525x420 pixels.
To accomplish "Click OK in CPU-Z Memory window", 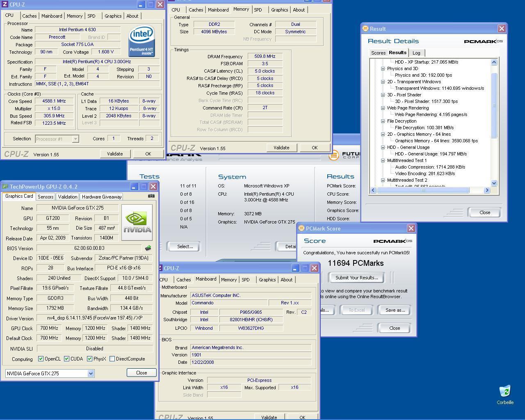I will tap(315, 148).
